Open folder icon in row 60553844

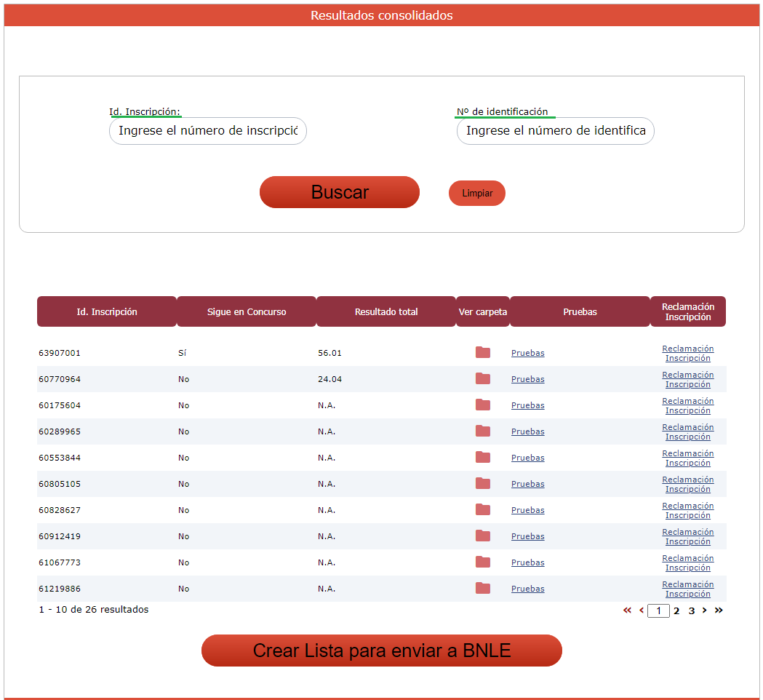(482, 458)
